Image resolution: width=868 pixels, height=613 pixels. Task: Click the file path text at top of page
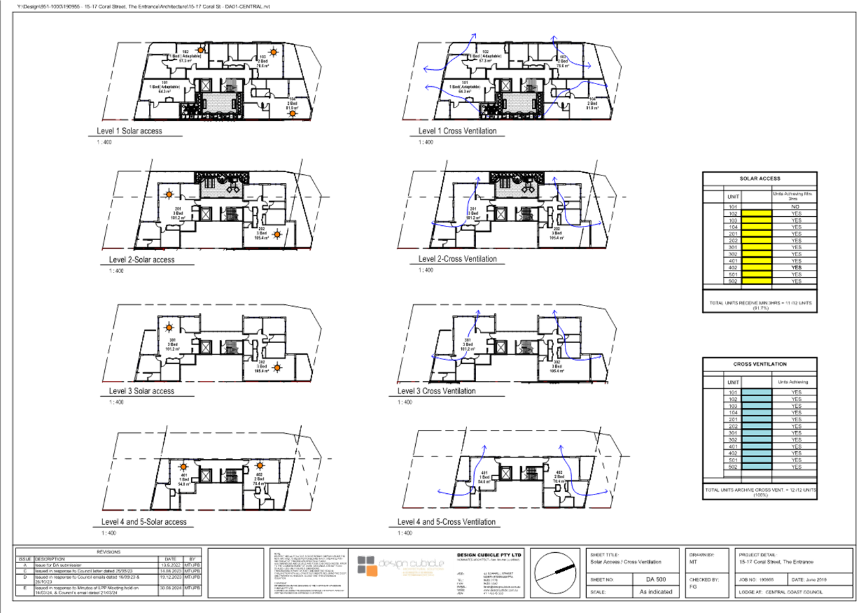(x=143, y=6)
